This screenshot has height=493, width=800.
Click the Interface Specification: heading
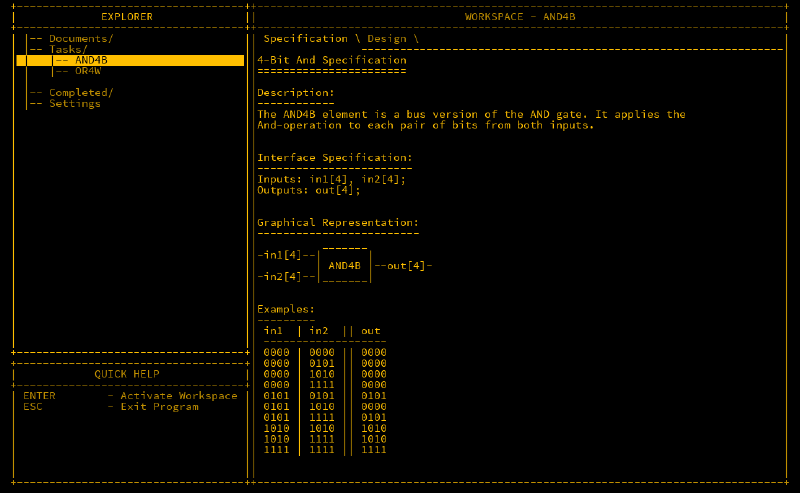point(335,158)
